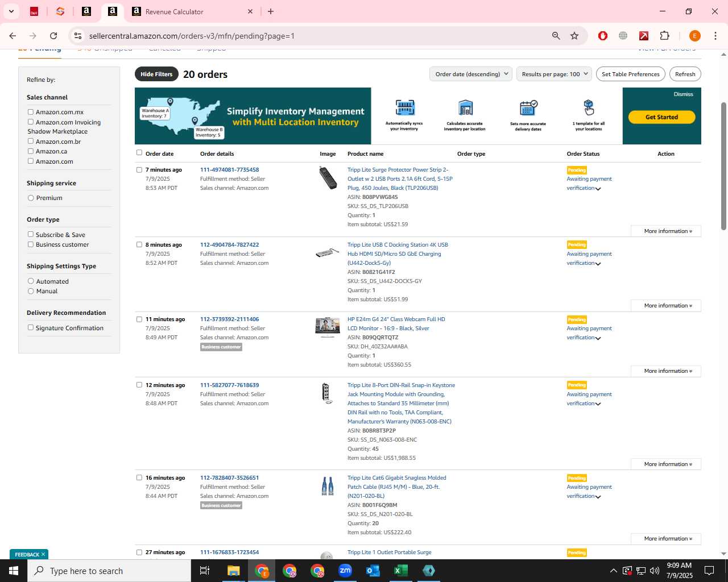This screenshot has width=728, height=582.
Task: Open site information icon in address bar
Action: click(x=78, y=36)
